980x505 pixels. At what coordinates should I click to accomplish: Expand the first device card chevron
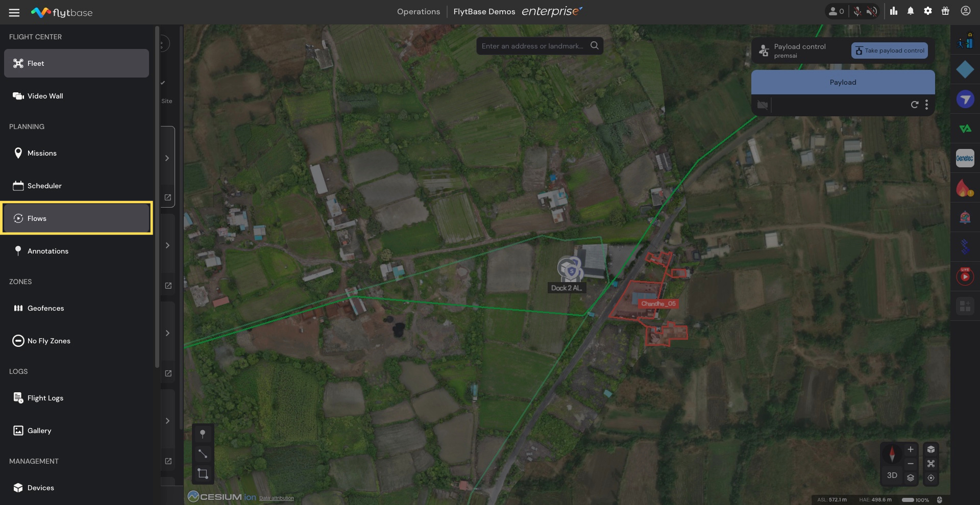(x=167, y=158)
